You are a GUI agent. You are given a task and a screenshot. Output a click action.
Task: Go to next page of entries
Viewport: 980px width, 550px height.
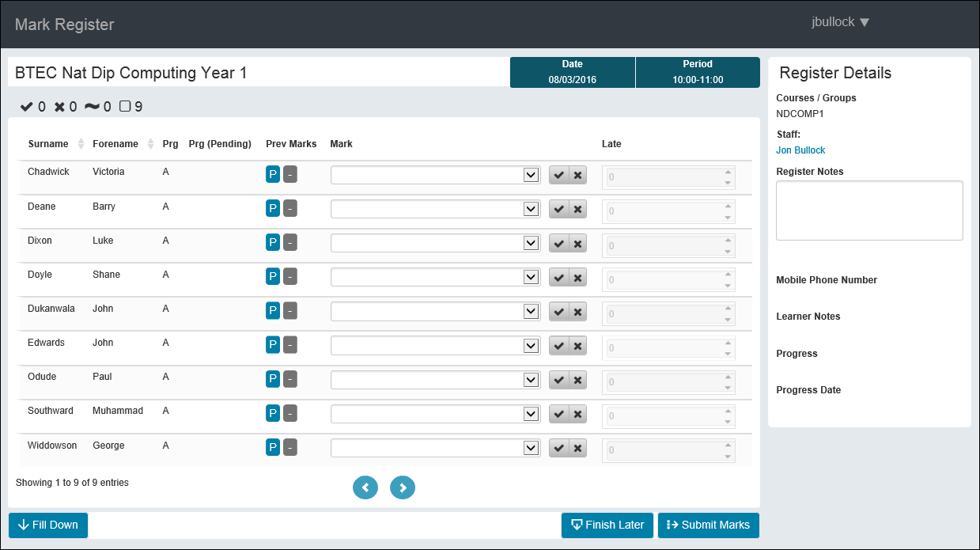pos(403,488)
